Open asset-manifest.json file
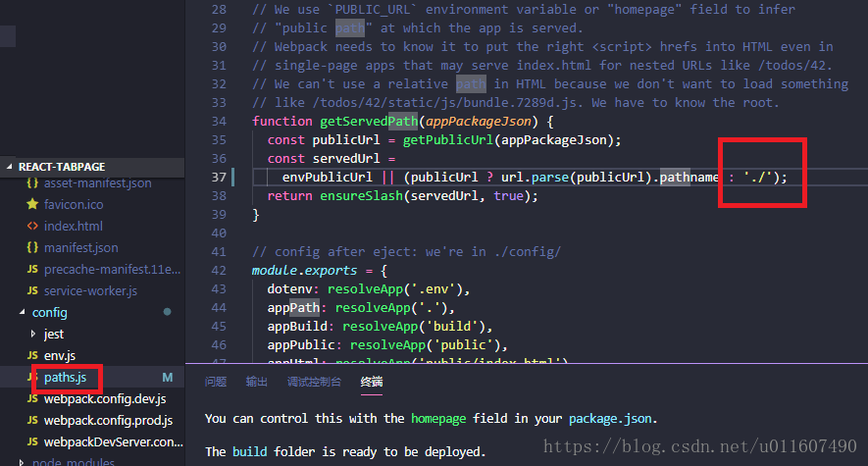 97,183
